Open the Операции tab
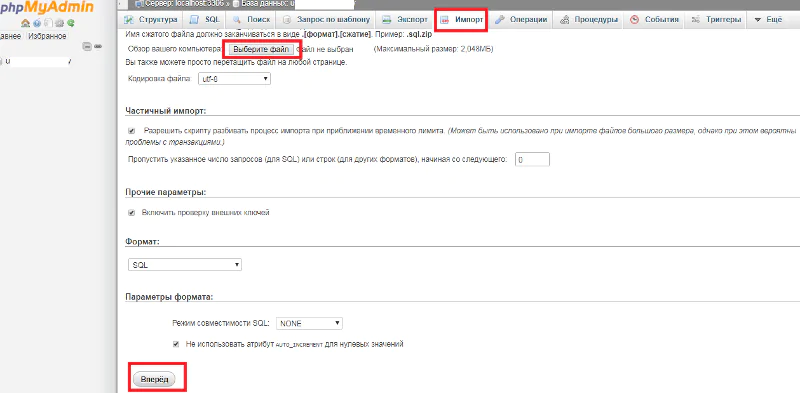 521,20
